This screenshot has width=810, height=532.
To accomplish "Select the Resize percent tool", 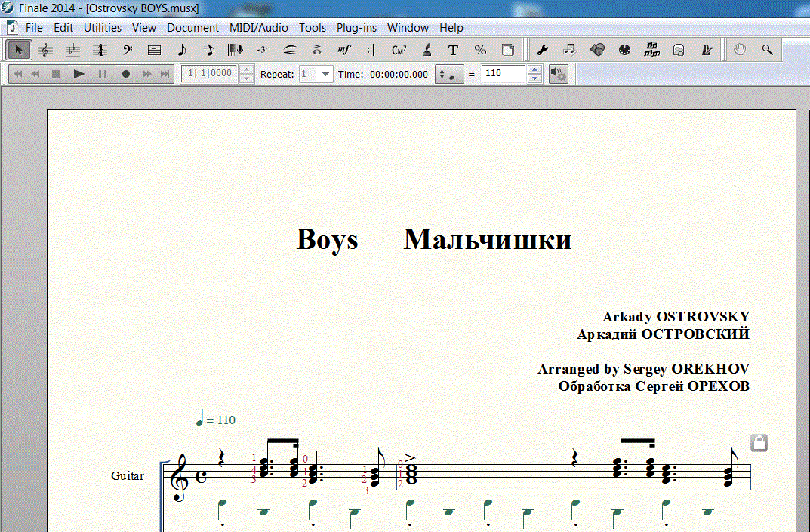I will click(x=480, y=50).
